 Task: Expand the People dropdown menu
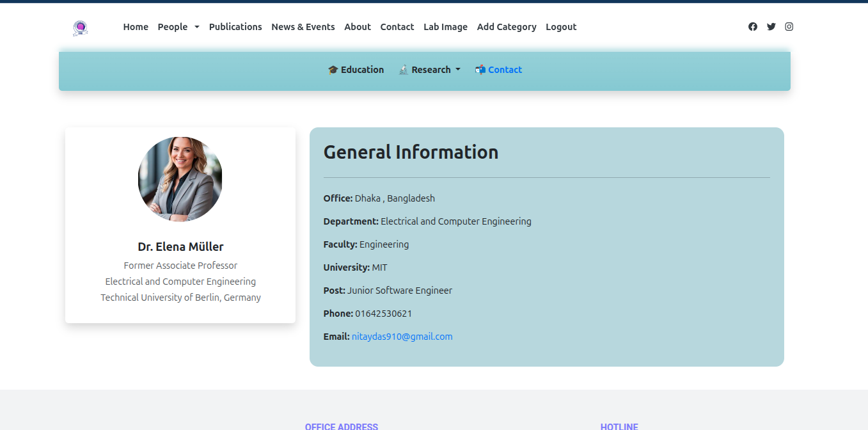tap(178, 27)
